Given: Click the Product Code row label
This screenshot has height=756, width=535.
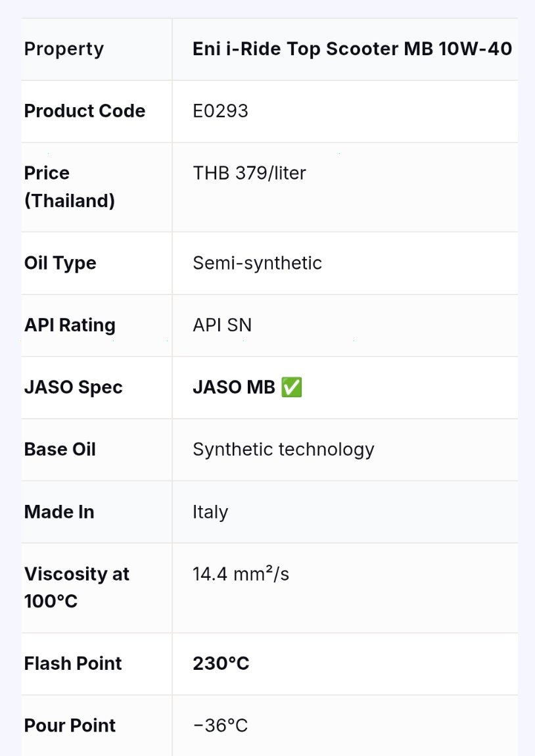Looking at the screenshot, I should tap(85, 111).
